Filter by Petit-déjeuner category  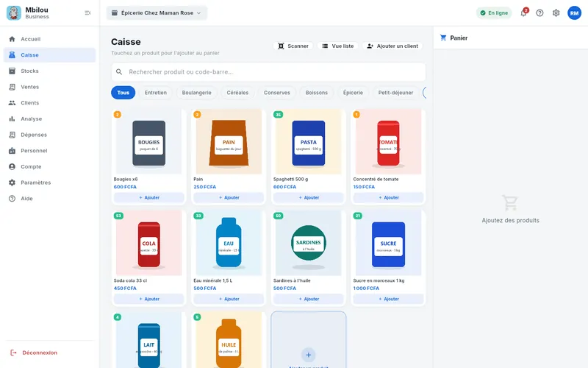[x=395, y=93]
